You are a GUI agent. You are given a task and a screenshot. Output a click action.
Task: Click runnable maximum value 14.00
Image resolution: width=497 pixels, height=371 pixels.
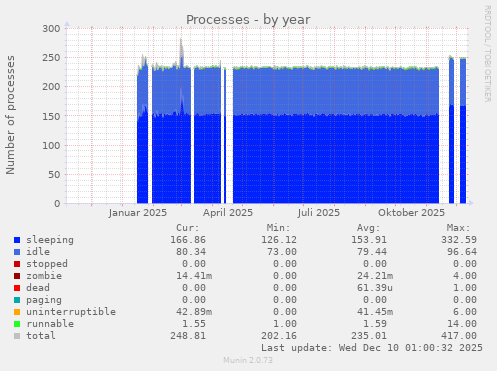(x=462, y=324)
